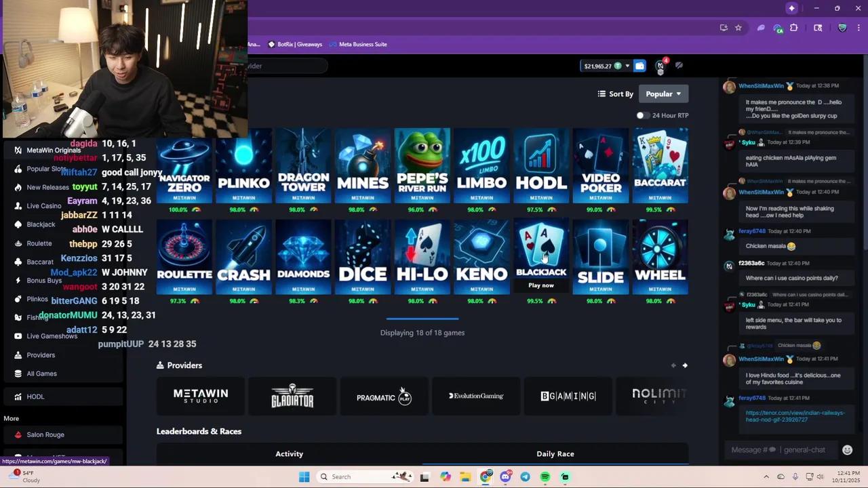Click the Windows taskbar Search box
Viewport: 868px width, 488px height.
tap(366, 476)
